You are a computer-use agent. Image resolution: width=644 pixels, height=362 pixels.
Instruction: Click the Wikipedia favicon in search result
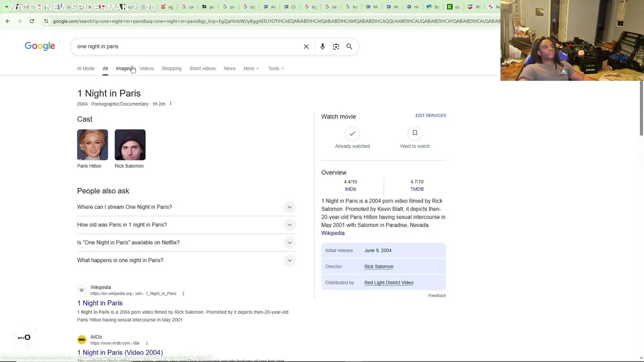click(x=82, y=290)
